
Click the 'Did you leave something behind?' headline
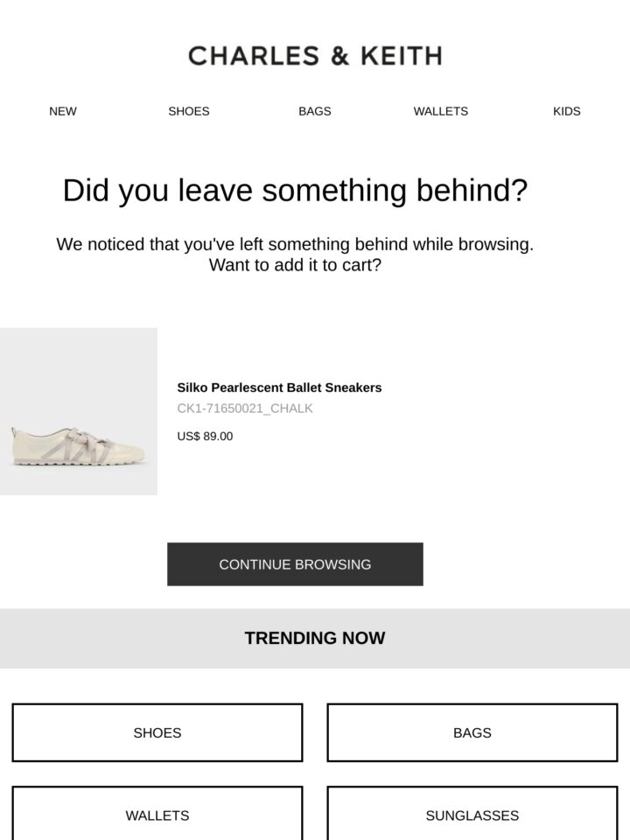(295, 191)
